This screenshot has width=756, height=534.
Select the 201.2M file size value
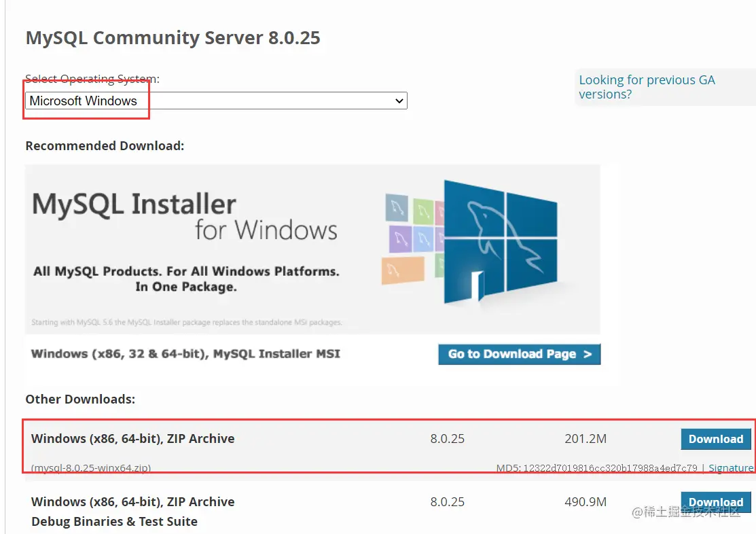point(586,438)
